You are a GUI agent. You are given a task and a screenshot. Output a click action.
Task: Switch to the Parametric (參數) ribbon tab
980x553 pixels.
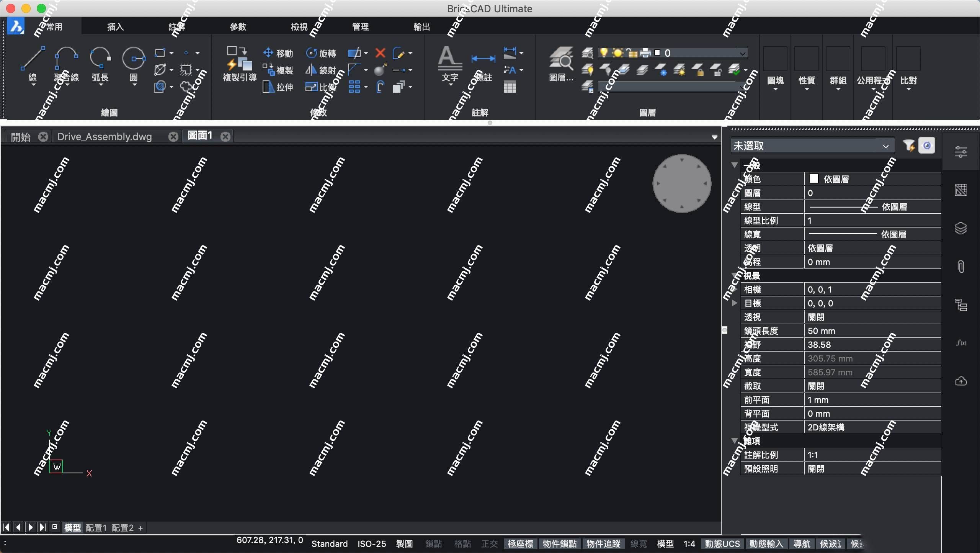click(x=238, y=27)
